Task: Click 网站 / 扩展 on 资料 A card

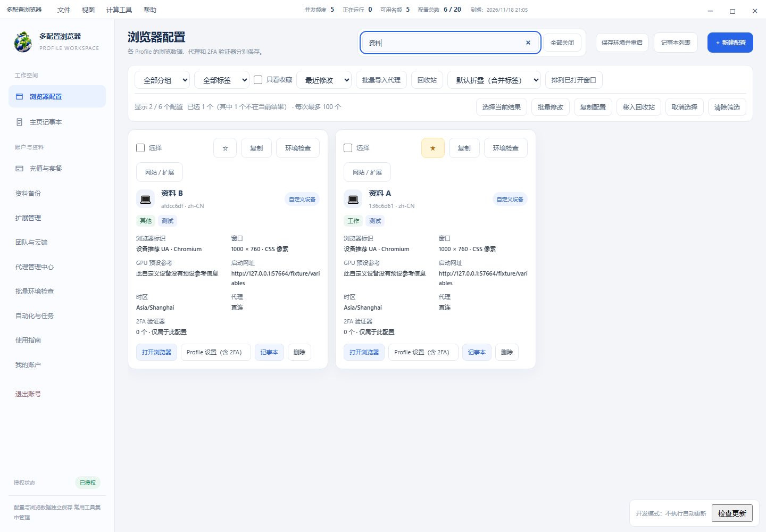Action: click(x=368, y=172)
